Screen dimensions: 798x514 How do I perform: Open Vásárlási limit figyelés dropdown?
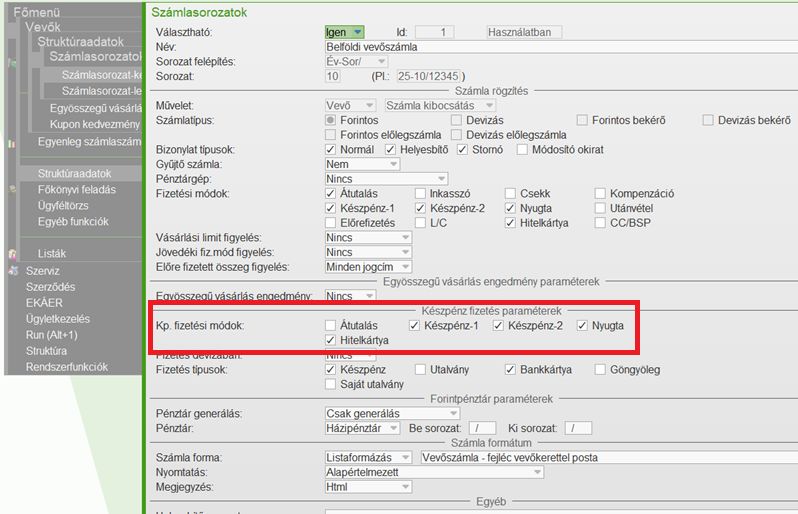coord(368,238)
